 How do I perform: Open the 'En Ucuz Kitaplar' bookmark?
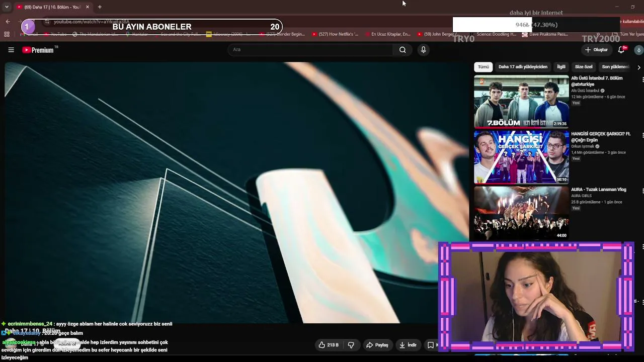tap(386, 34)
